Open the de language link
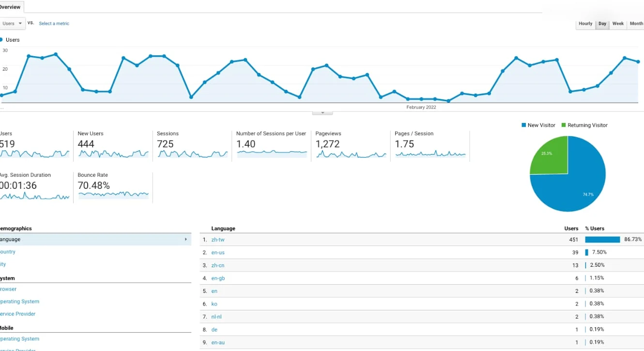The width and height of the screenshot is (644, 351). click(214, 330)
